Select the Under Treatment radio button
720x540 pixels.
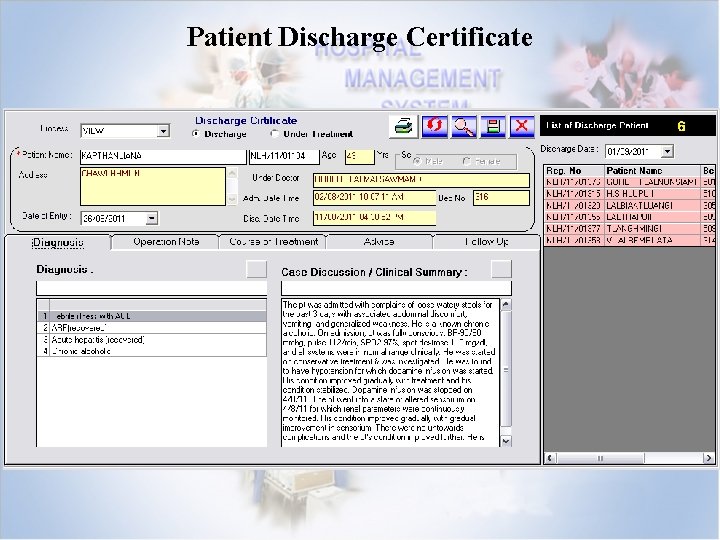(275, 133)
